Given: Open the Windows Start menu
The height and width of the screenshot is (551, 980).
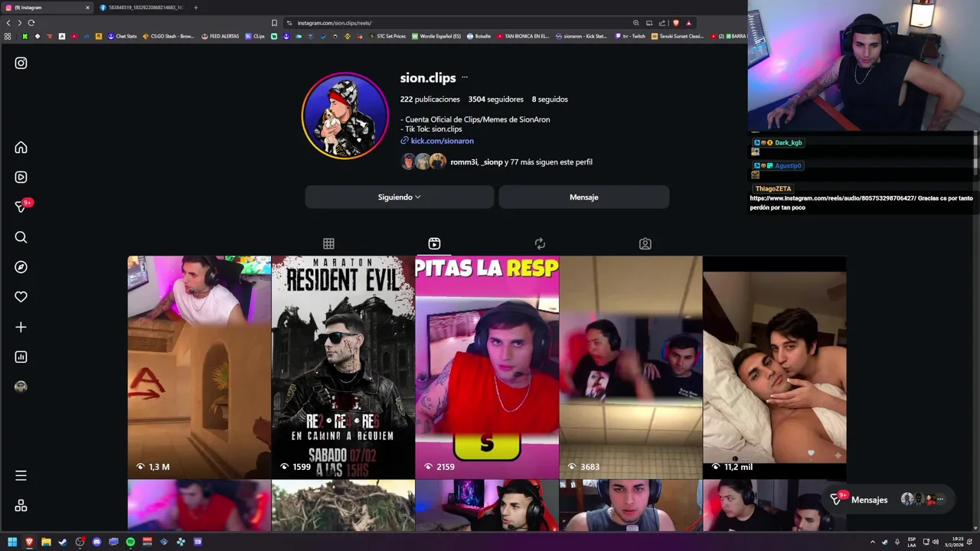Looking at the screenshot, I should pos(12,542).
